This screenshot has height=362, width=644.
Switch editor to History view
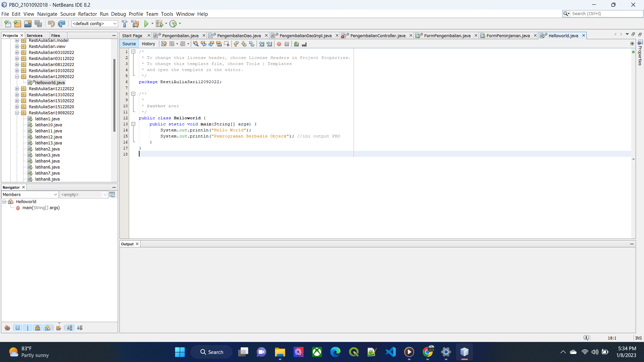148,44
